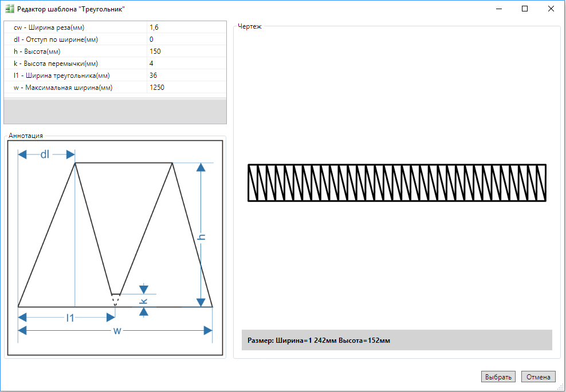
Task: Select the 'k - Высота перемычки(мм)' label
Action: coord(56,63)
